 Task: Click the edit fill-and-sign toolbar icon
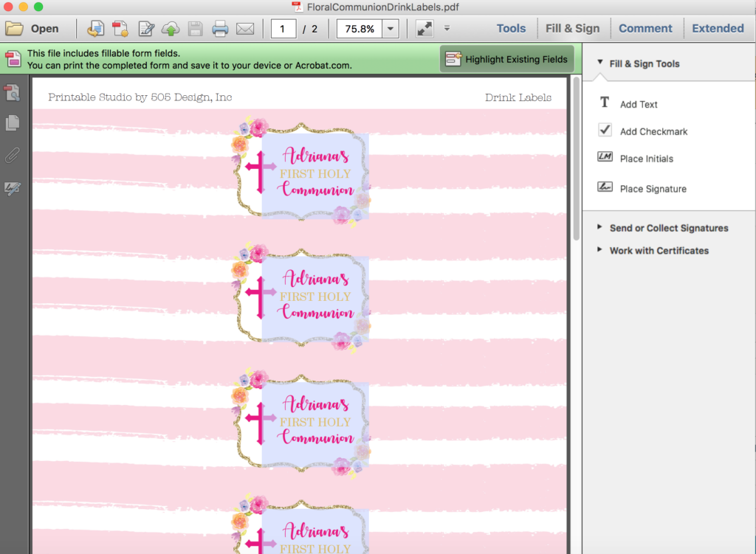[145, 29]
